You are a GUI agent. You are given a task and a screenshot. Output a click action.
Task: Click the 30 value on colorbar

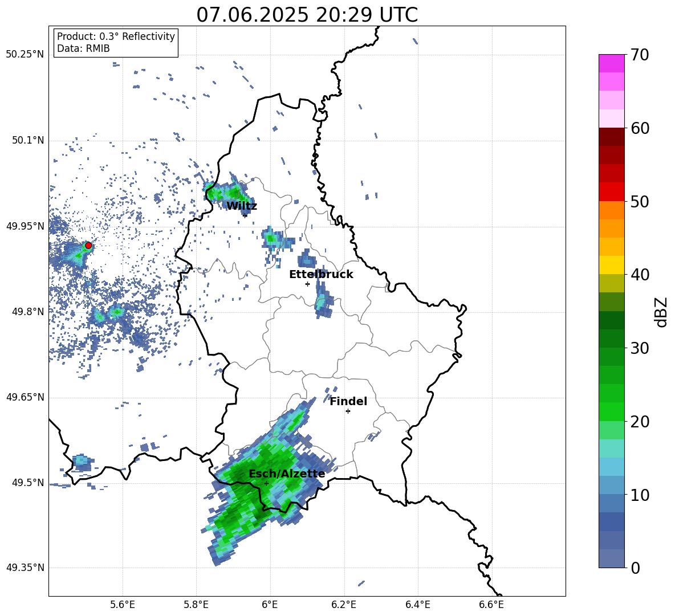[640, 348]
